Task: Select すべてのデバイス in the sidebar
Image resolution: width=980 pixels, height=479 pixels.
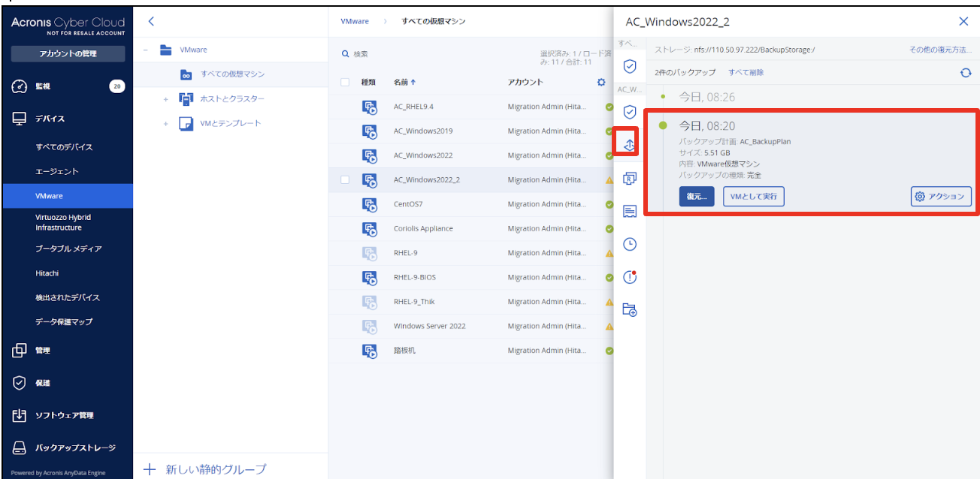Action: click(64, 147)
